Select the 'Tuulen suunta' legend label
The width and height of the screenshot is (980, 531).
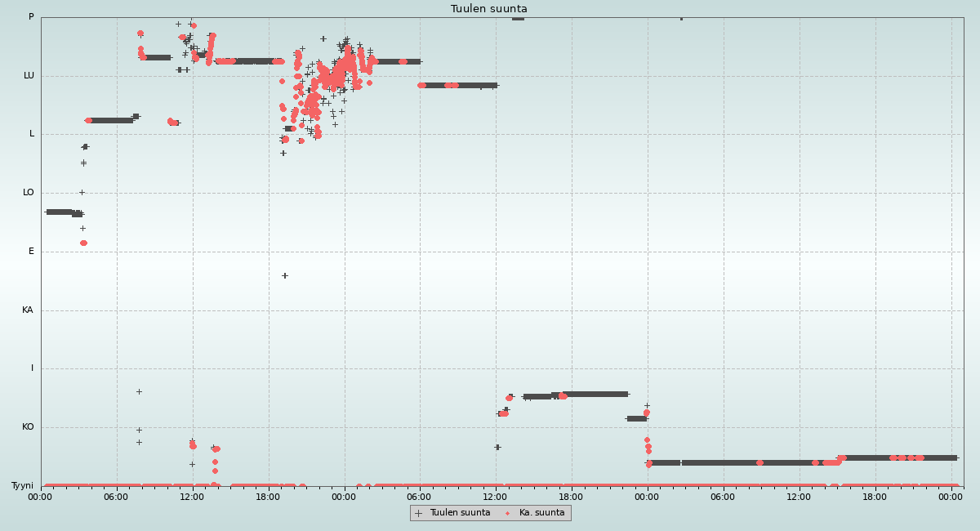click(x=460, y=513)
